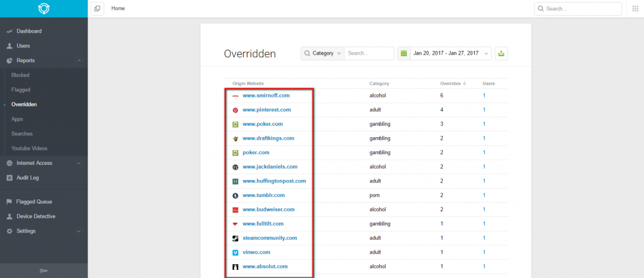The width and height of the screenshot is (644, 278).
Task: Click the Steam favicon for steamcommunity.com
Action: (236, 238)
